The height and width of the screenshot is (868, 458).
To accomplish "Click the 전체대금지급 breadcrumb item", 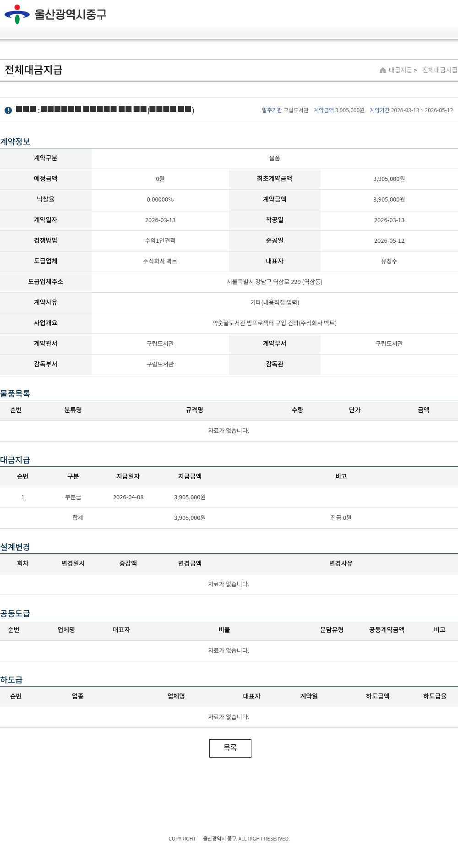I will point(439,70).
